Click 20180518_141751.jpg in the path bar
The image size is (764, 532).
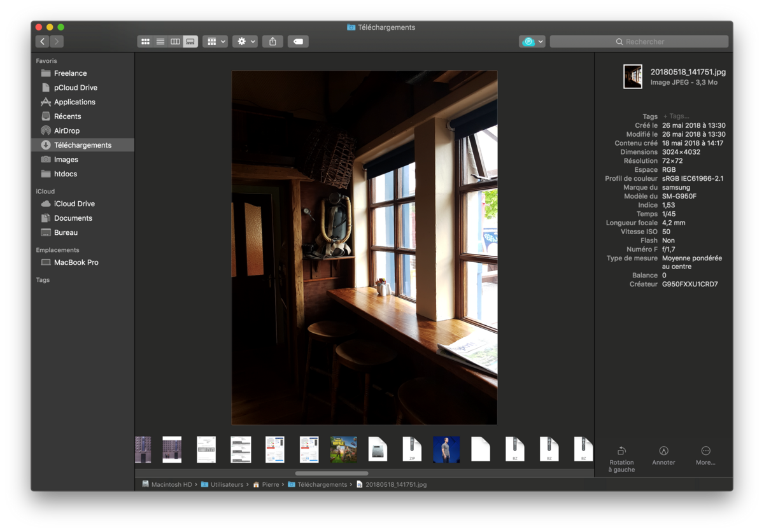tap(392, 484)
